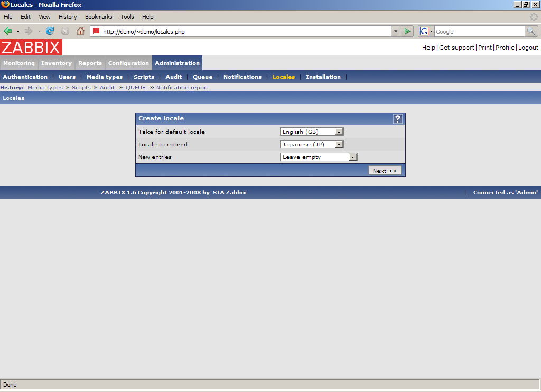Open the Locales submenu
Viewport: 541px width, 392px height.
[284, 77]
